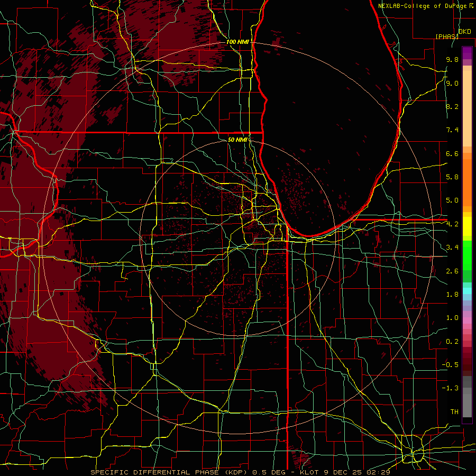Click the 0.2 scale value

[452, 342]
